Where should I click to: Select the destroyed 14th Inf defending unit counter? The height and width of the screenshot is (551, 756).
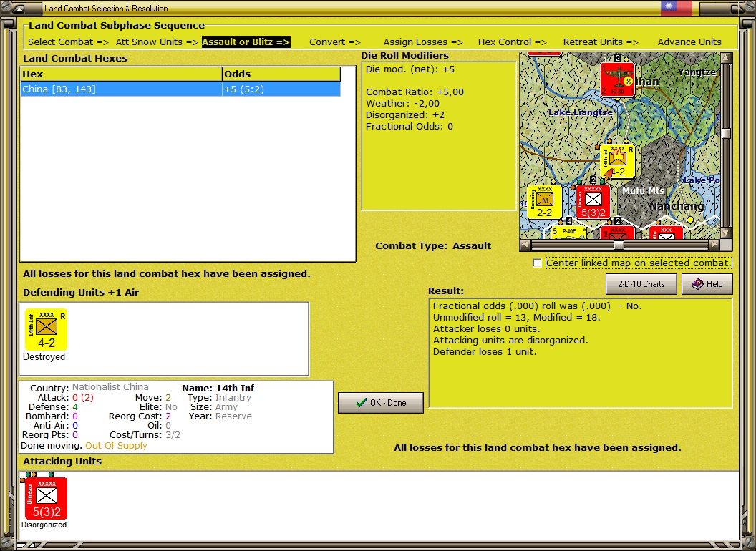pos(47,330)
